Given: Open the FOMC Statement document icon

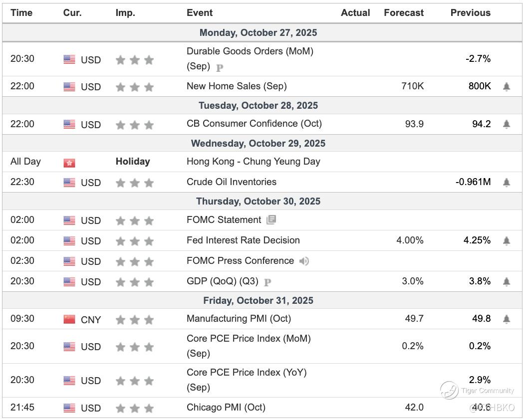Looking at the screenshot, I should (x=271, y=220).
